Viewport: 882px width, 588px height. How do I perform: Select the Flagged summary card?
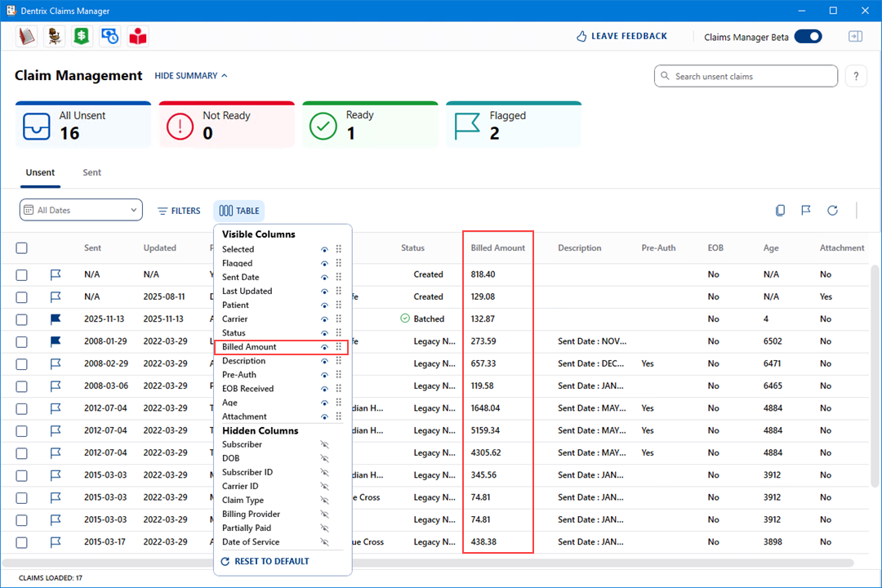(514, 125)
